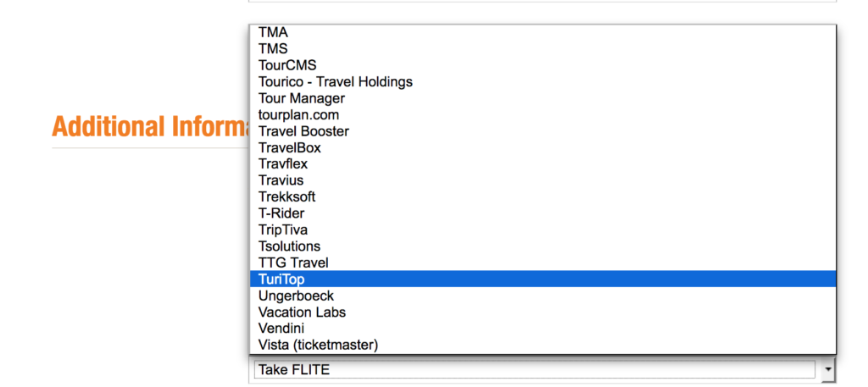Select T-Rider option
The height and width of the screenshot is (387, 868).
point(281,213)
